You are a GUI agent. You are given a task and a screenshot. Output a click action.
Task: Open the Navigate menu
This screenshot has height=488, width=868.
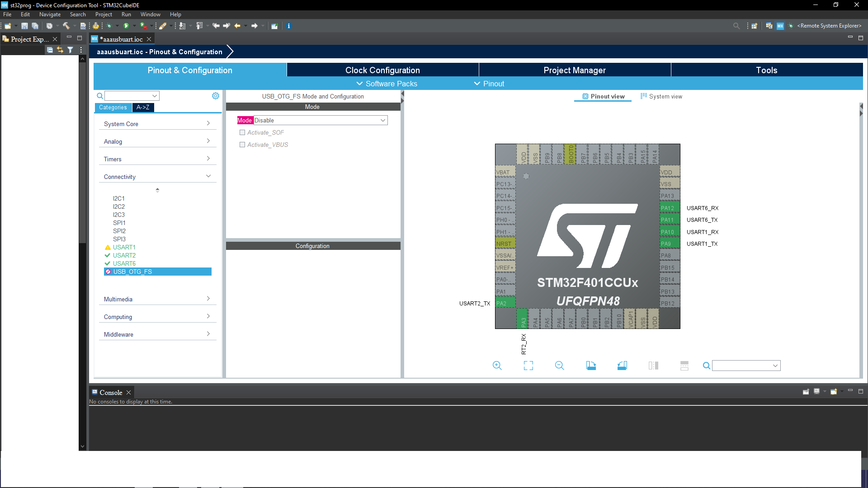click(50, 14)
